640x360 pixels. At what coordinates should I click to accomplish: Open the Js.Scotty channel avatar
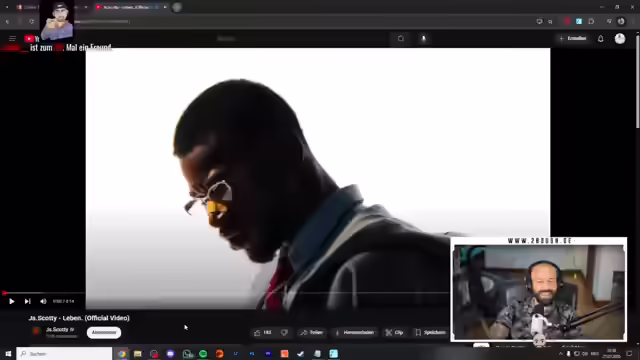37,331
